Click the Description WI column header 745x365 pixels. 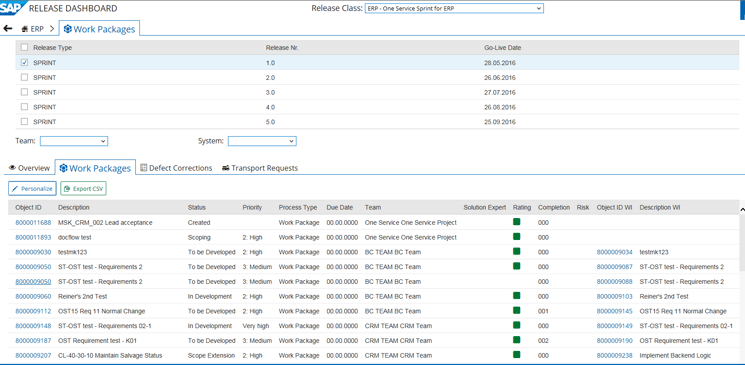659,208
